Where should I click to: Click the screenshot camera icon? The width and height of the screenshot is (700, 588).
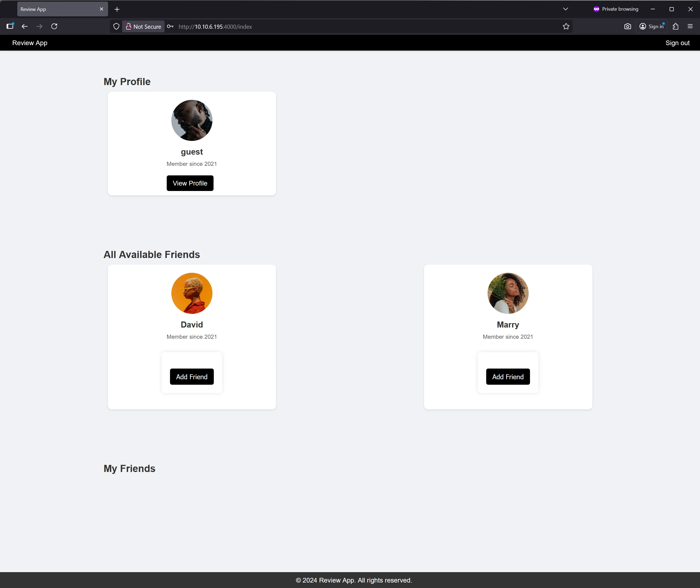(627, 26)
